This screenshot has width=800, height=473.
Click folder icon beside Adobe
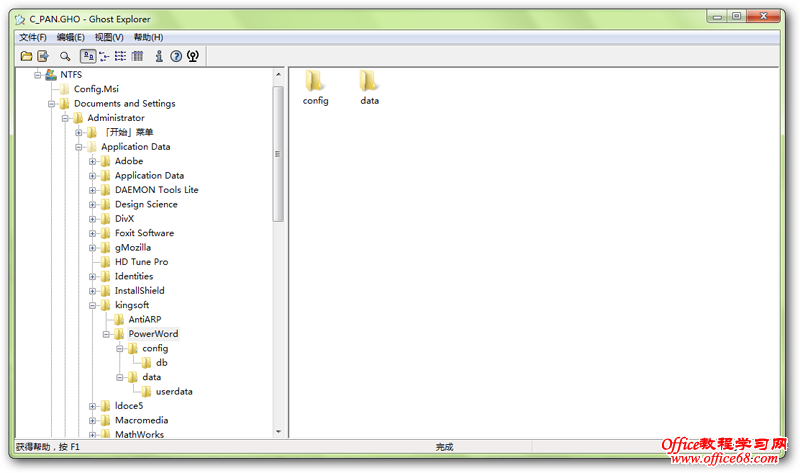[x=105, y=161]
